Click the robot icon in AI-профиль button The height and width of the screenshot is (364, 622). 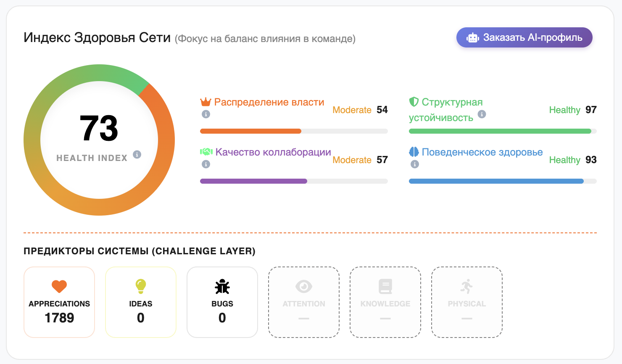tap(473, 38)
